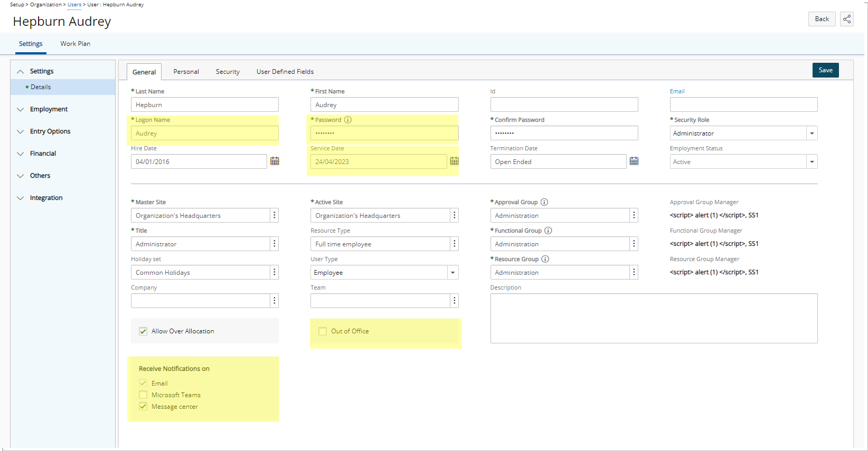Select the top-level Settings tab
The width and height of the screenshot is (868, 451).
coord(31,44)
